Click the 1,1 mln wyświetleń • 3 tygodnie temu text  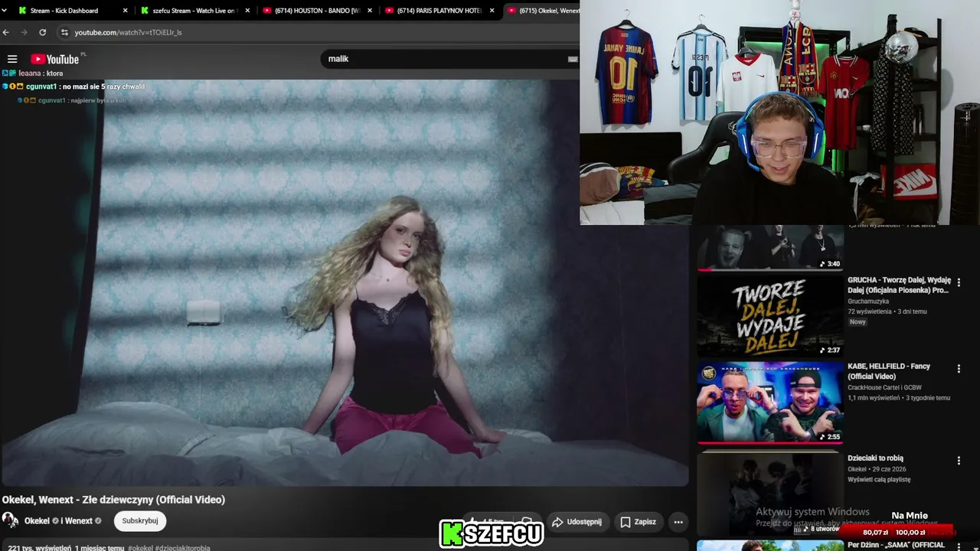899,398
